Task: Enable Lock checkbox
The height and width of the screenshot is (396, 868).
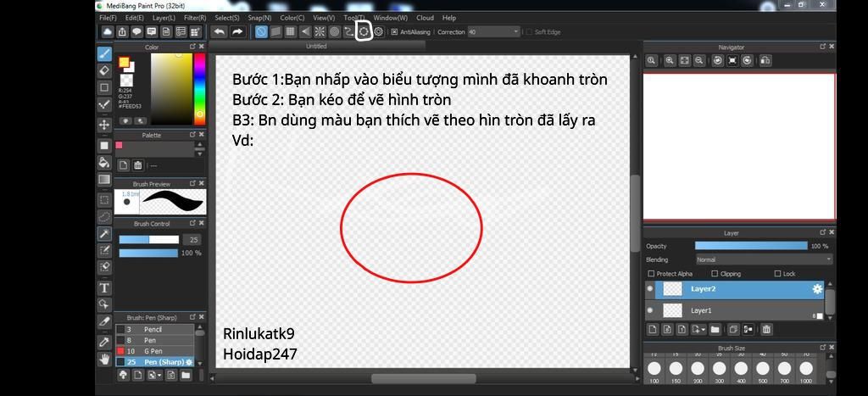Action: click(778, 274)
